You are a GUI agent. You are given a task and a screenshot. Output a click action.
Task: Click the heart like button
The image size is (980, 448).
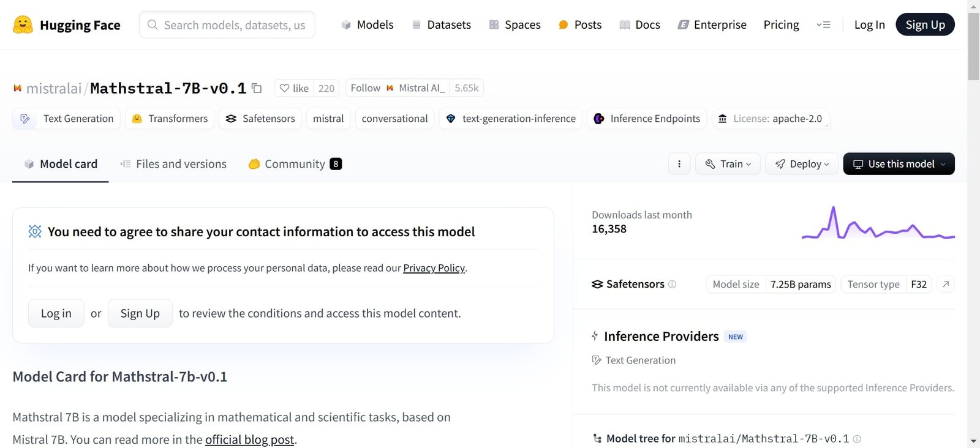293,88
